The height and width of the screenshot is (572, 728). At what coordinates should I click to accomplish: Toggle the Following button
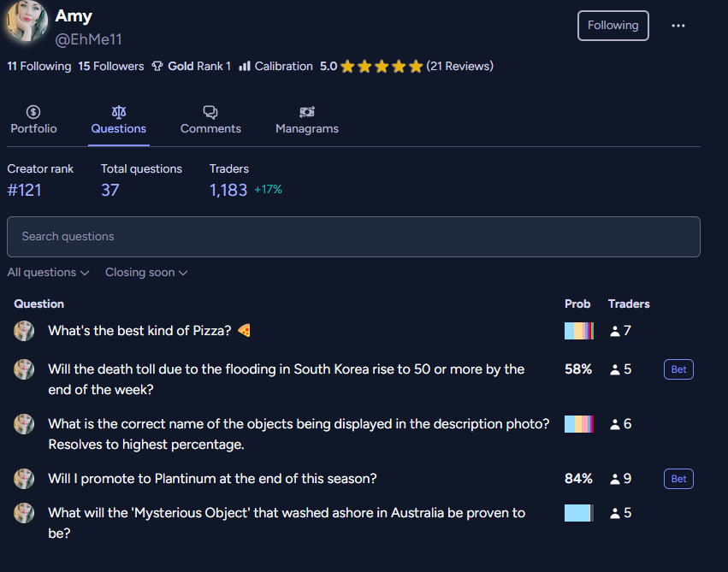pyautogui.click(x=613, y=26)
